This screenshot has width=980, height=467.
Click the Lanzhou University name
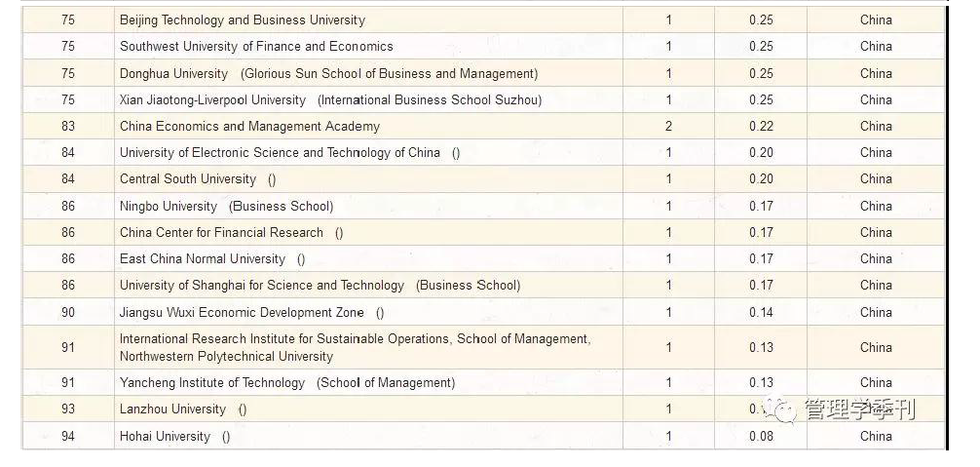point(172,409)
